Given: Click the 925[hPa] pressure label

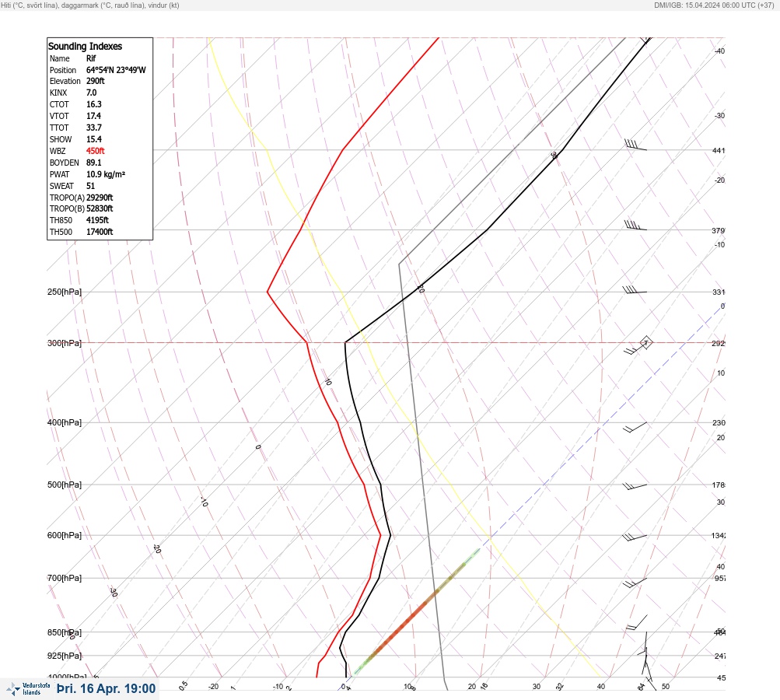Looking at the screenshot, I should click(x=65, y=656).
